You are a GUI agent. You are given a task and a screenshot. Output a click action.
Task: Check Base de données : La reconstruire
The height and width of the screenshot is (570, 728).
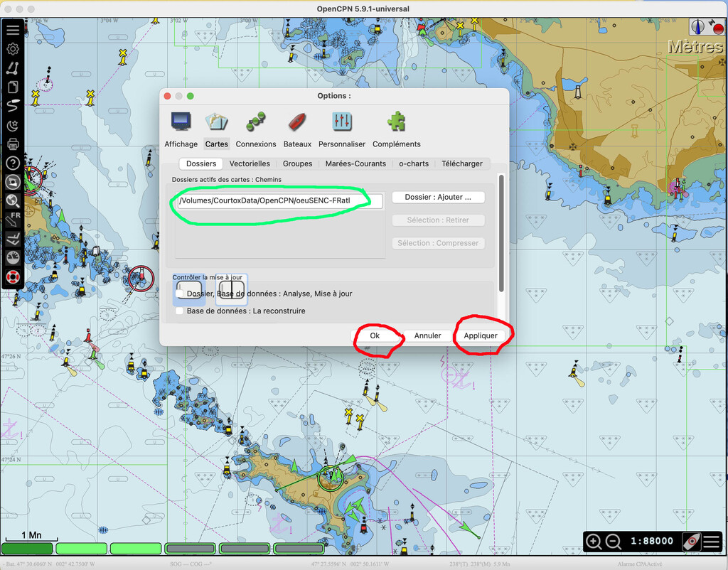pyautogui.click(x=180, y=311)
